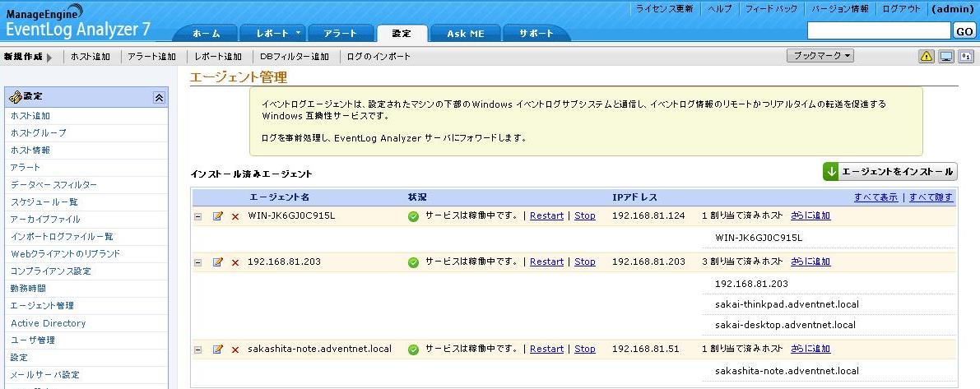Open the レポート tab dropdown arrow
This screenshot has height=389, width=980.
[x=298, y=32]
